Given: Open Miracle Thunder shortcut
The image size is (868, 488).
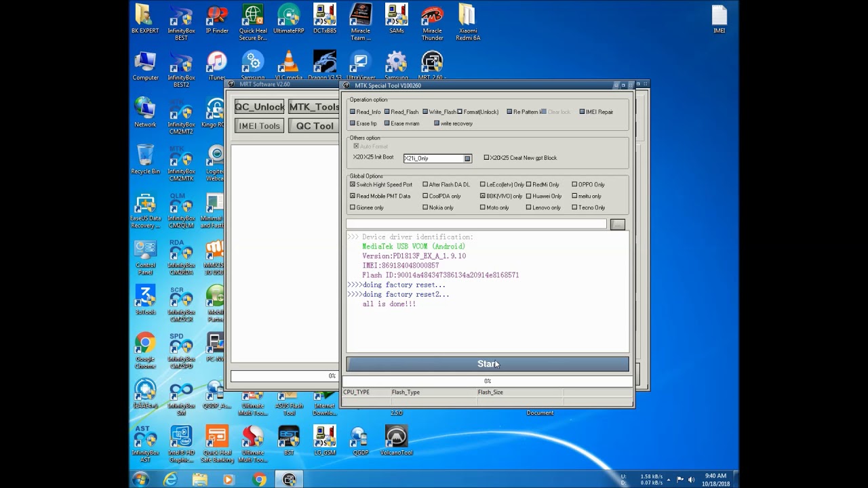Looking at the screenshot, I should click(x=432, y=22).
